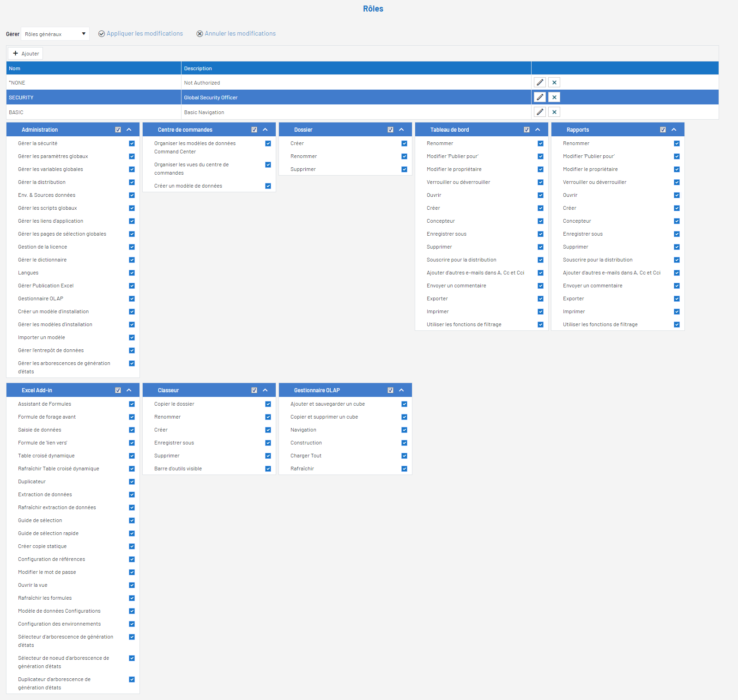The width and height of the screenshot is (738, 700).
Task: Uncheck 'Exporter' in Rapports panel
Action: (677, 298)
